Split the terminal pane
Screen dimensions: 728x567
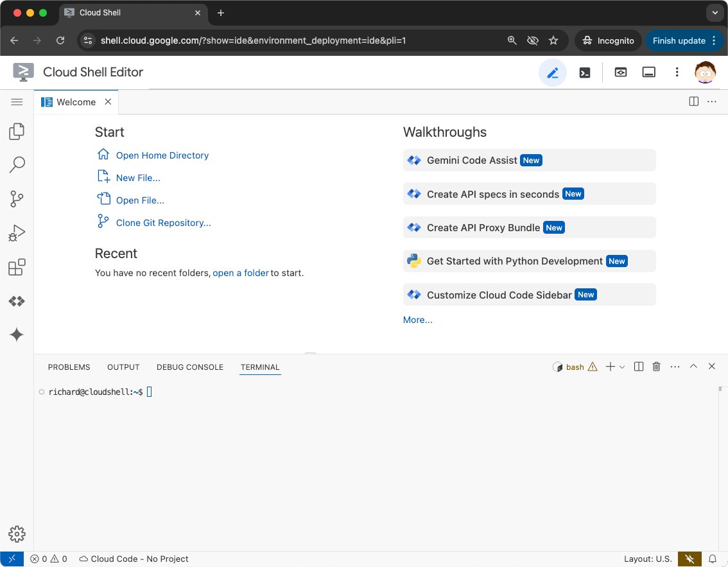tap(638, 367)
